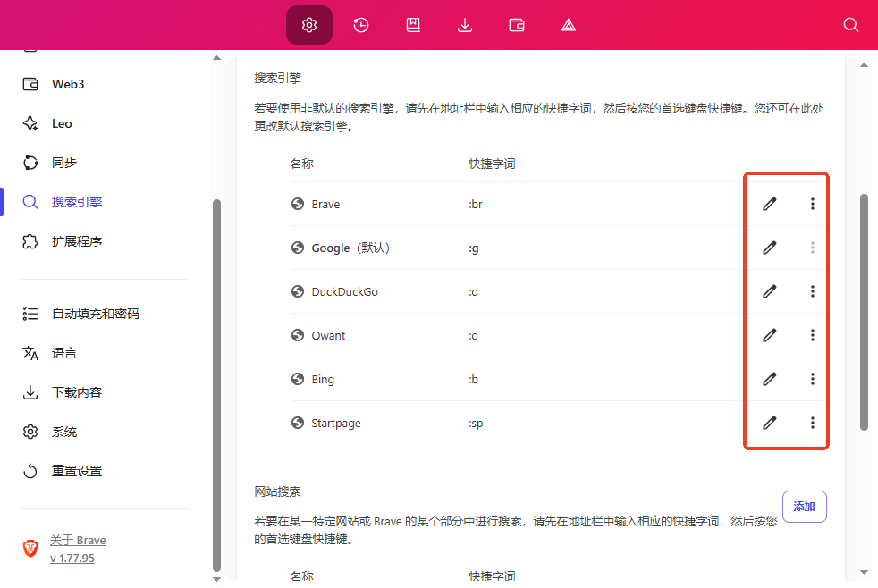Image resolution: width=878 pixels, height=588 pixels.
Task: Click the reset circular-arrow sidebar icon
Action: [30, 471]
